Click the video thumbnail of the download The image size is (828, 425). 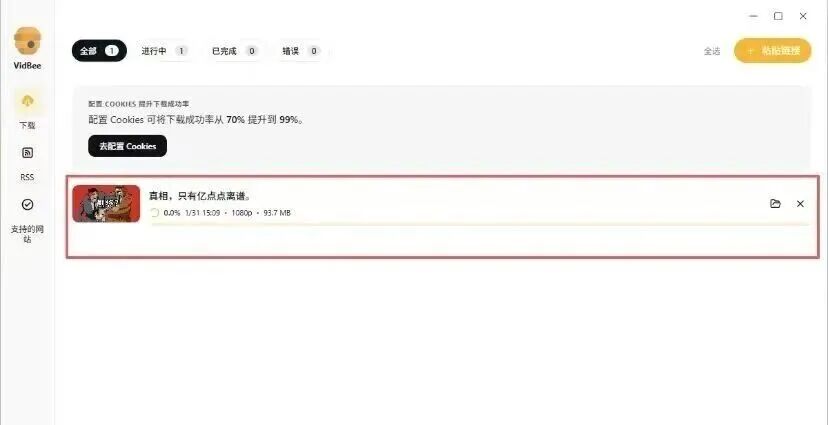[x=106, y=203]
